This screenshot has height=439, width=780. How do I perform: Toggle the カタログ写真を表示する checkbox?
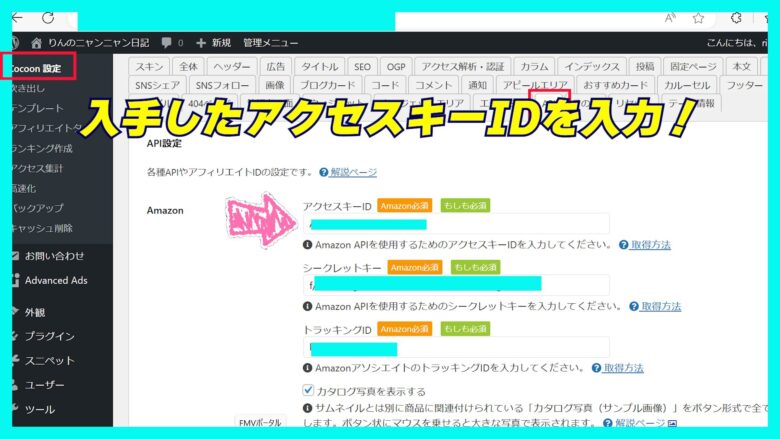pos(308,391)
